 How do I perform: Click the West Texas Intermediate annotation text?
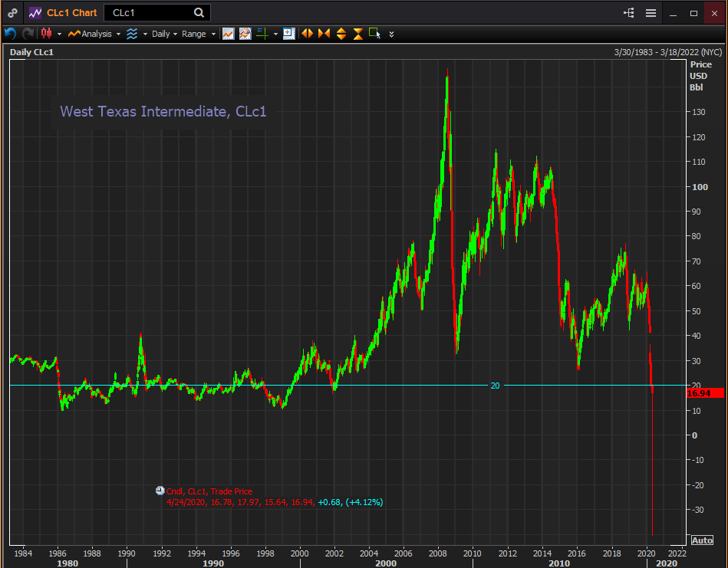click(163, 111)
